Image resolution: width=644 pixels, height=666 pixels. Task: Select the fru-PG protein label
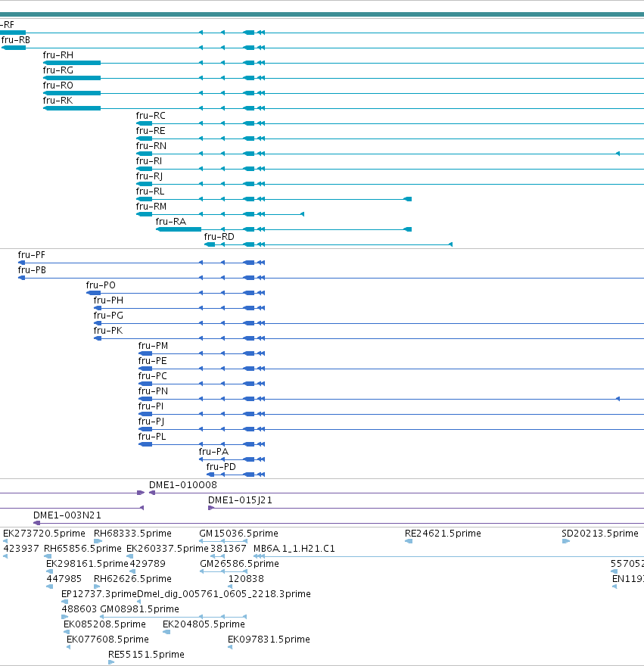[x=108, y=316]
